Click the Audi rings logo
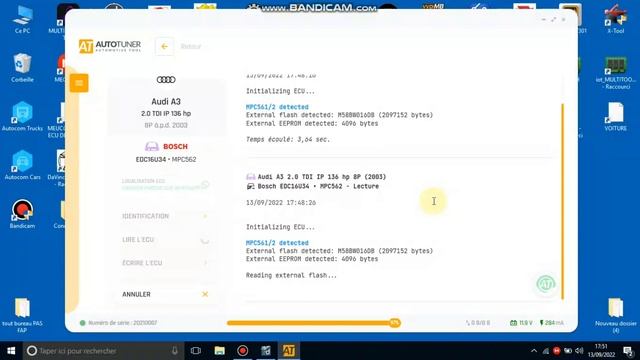 166,80
